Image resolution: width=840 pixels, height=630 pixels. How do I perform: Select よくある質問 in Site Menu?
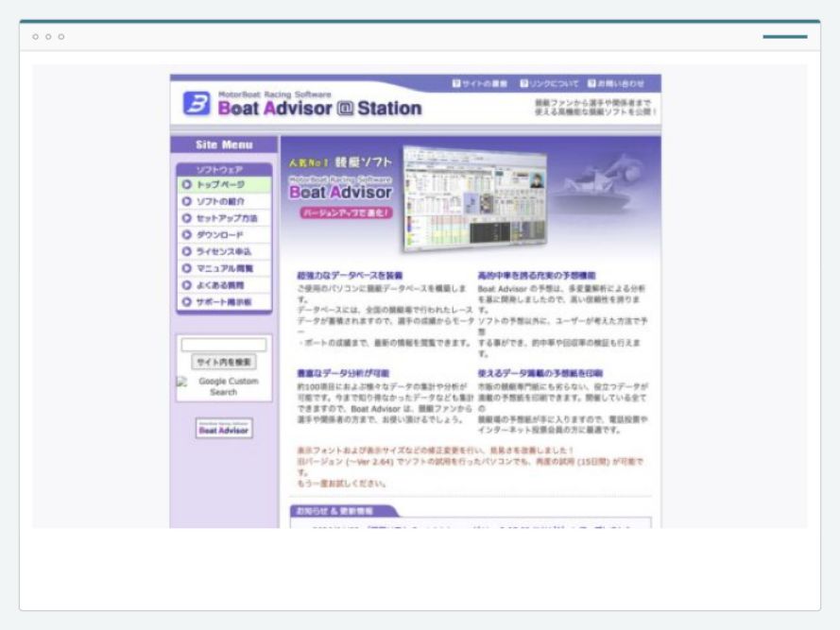click(224, 285)
